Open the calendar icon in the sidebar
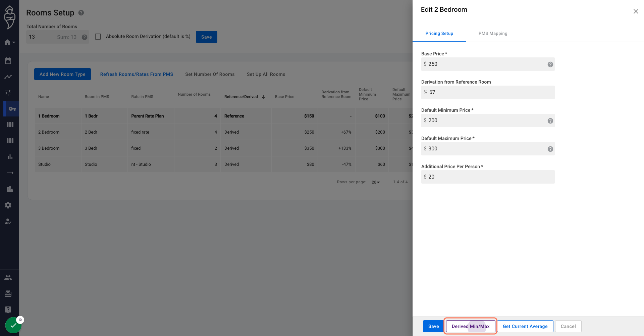The width and height of the screenshot is (644, 336). 8,61
